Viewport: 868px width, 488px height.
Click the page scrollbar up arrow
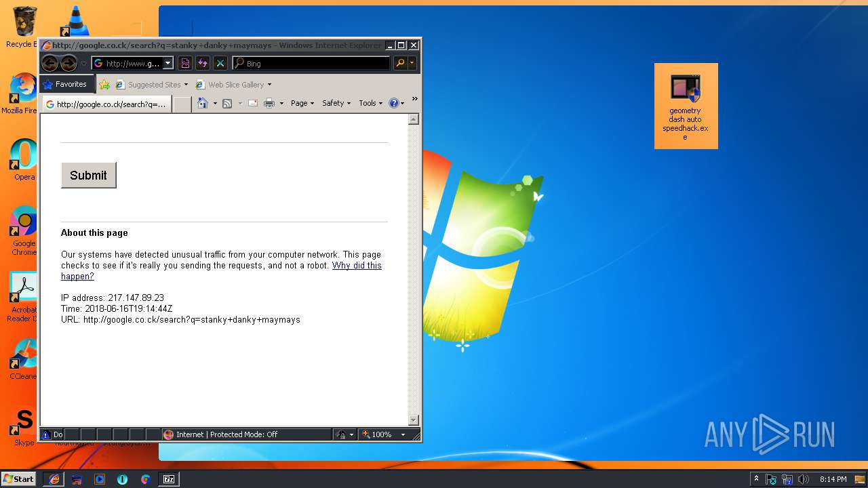(x=414, y=119)
